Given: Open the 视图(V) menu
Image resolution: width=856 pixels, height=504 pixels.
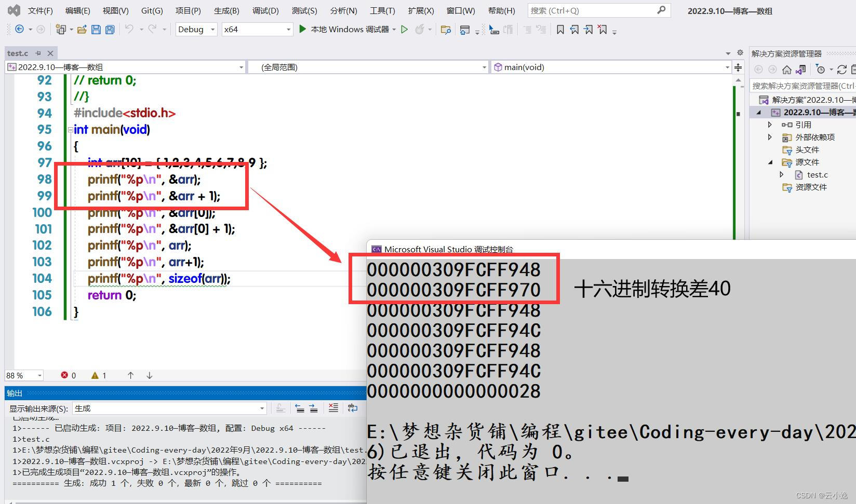Looking at the screenshot, I should [116, 10].
